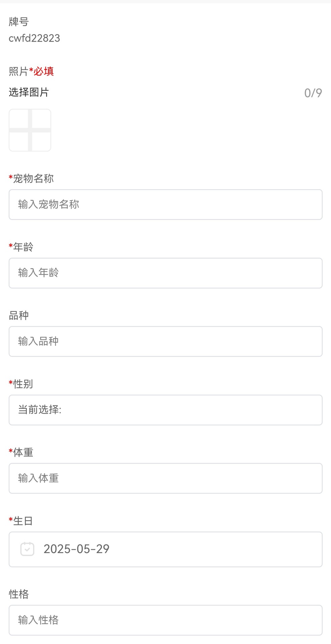The width and height of the screenshot is (331, 644).
Task: Click the 品种 field label
Action: pos(19,316)
